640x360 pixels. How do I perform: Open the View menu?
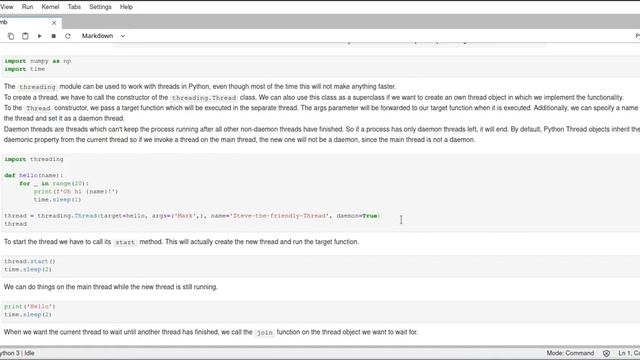tap(7, 7)
